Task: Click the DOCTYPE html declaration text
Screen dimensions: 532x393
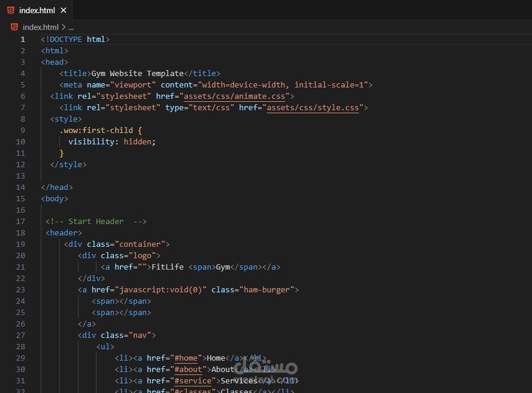Action: [x=75, y=40]
